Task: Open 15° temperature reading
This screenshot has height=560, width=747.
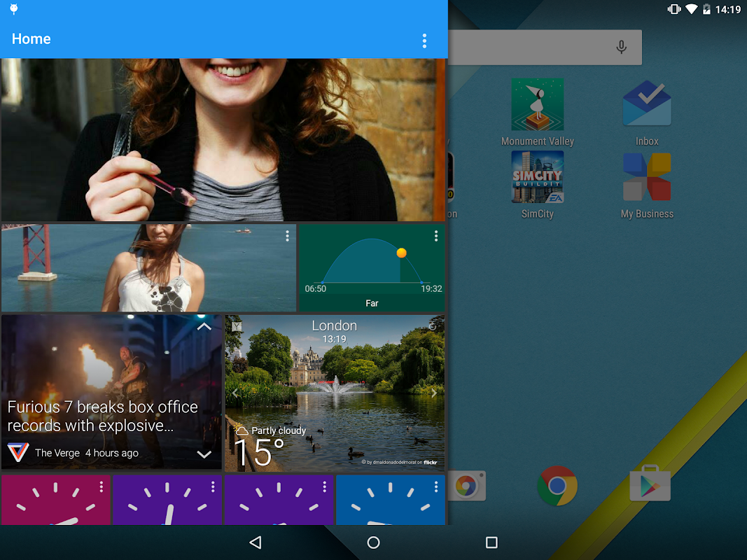Action: (259, 452)
